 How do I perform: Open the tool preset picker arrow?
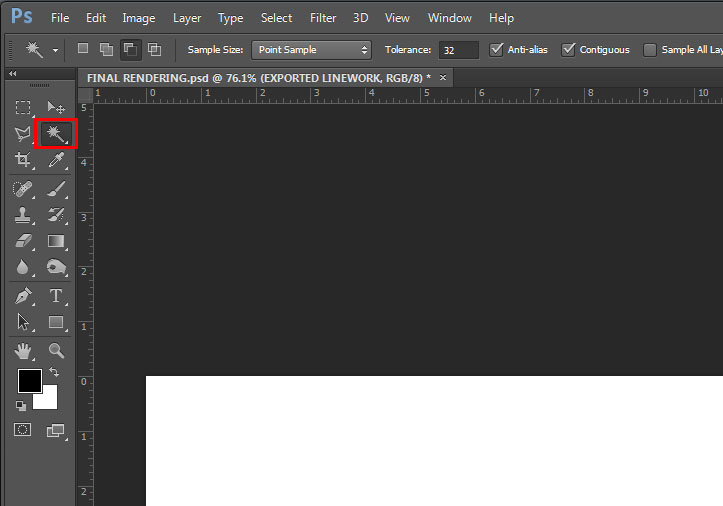click(55, 50)
